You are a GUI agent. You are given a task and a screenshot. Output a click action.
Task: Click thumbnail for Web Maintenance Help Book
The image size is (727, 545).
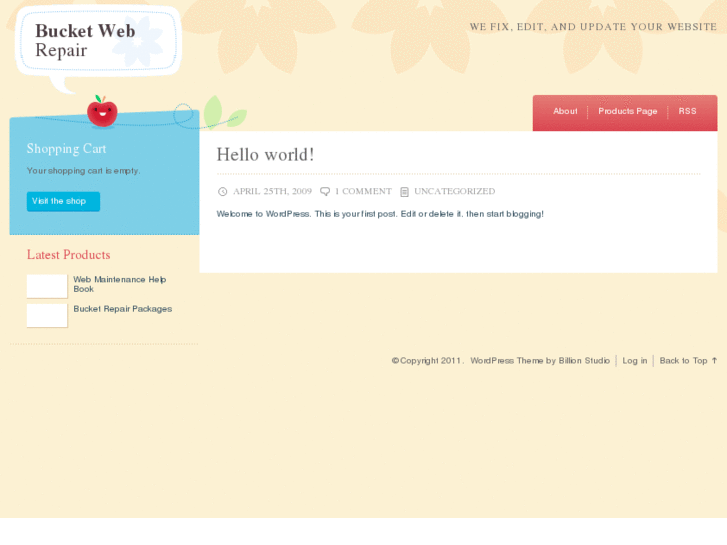pos(47,286)
